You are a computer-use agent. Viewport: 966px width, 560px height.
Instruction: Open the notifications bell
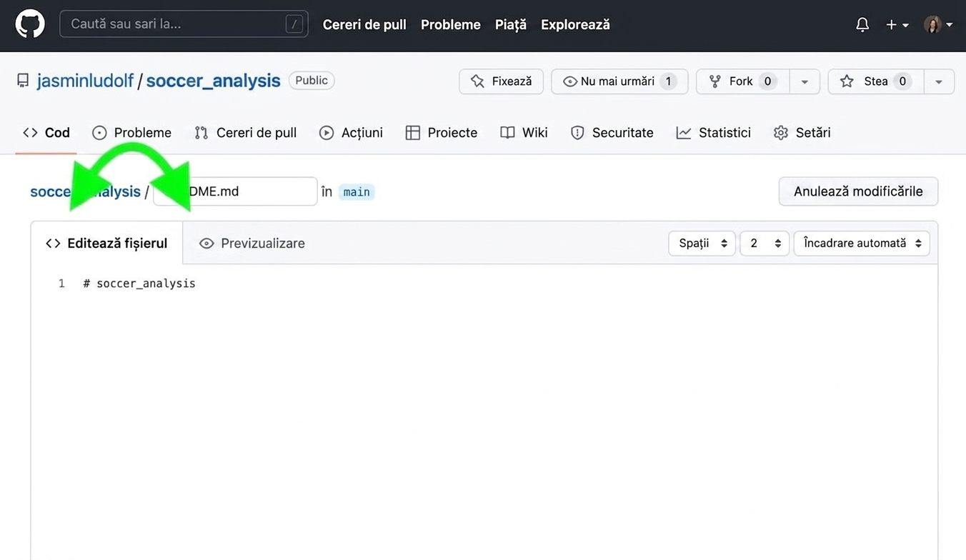click(x=862, y=24)
